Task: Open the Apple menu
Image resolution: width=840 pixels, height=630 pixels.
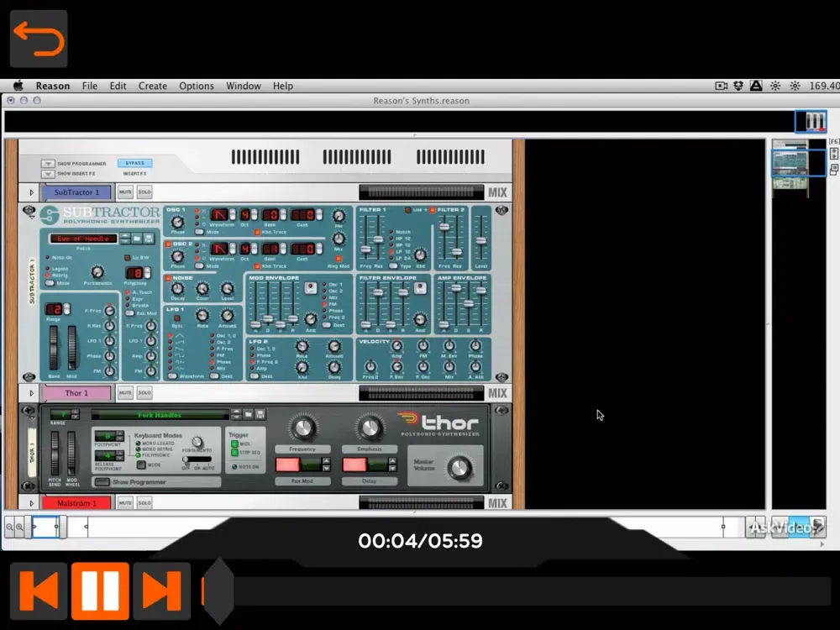Action: 18,86
